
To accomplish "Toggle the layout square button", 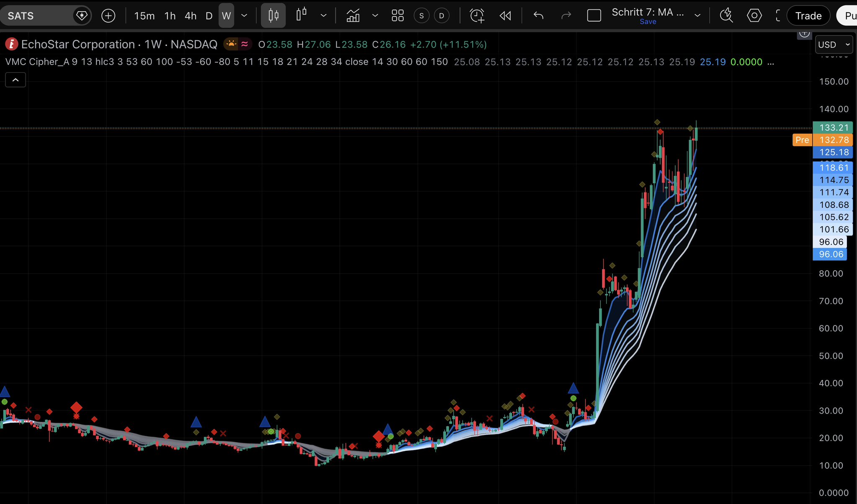I will tap(594, 16).
